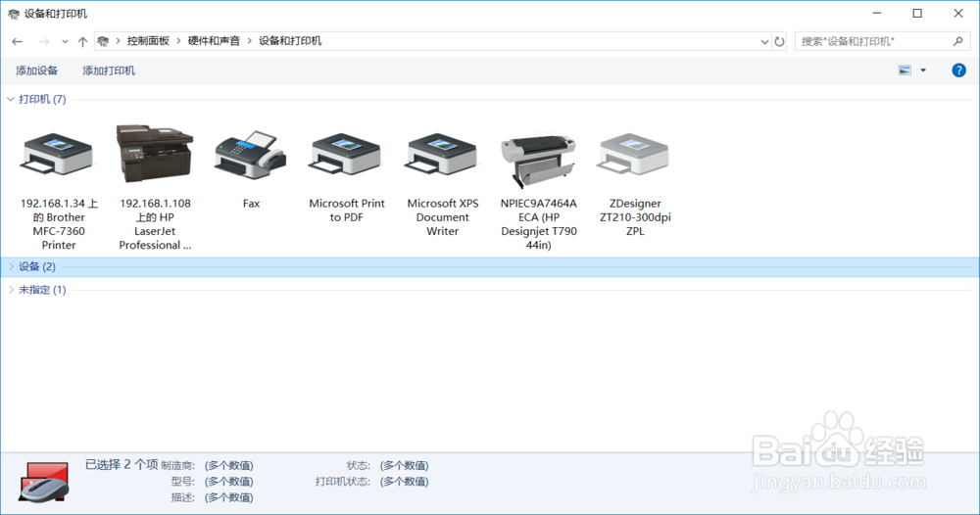Select the HP Designjet T790 plotter icon
980x515 pixels.
tap(537, 160)
